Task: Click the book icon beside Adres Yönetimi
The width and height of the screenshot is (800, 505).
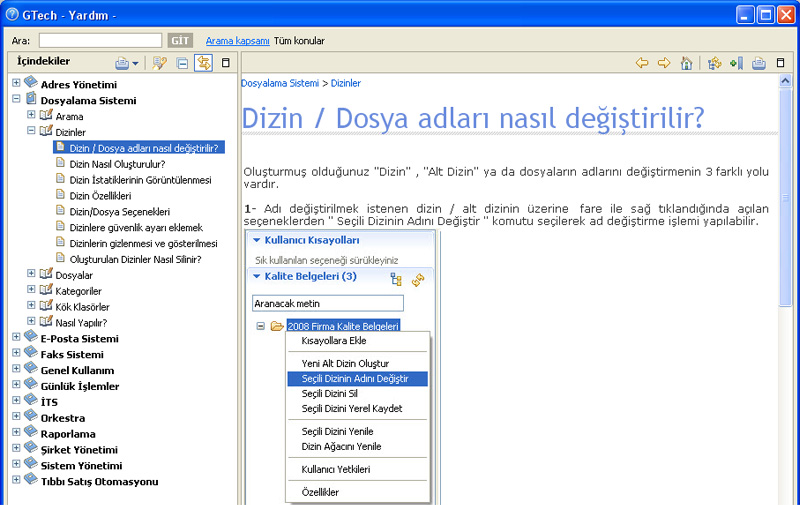Action: 31,82
